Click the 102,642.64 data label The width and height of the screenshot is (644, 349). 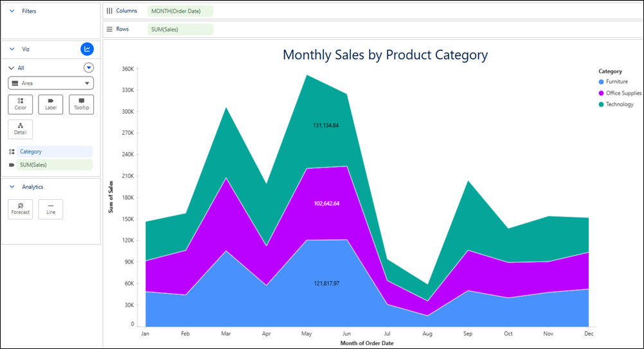pyautogui.click(x=326, y=203)
